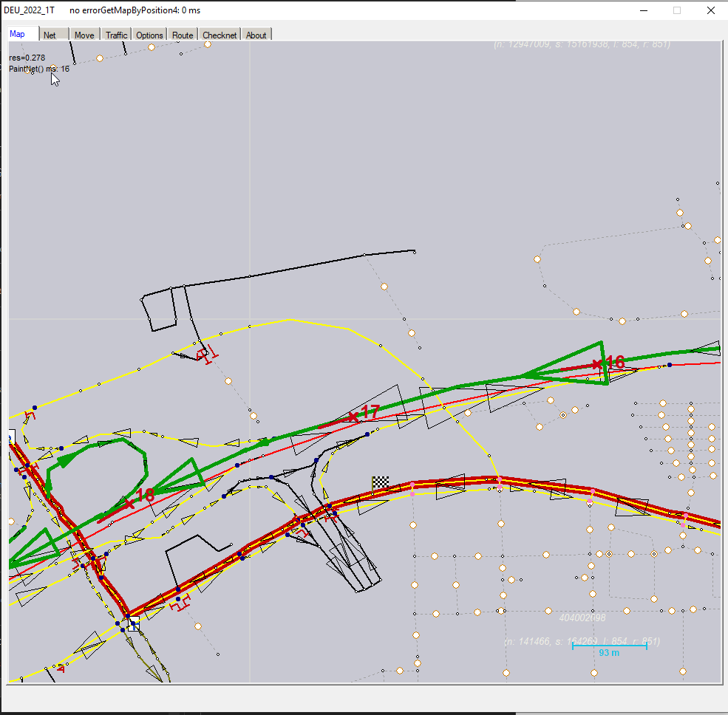Maximize the DEU_2022_1T window

[x=676, y=10]
